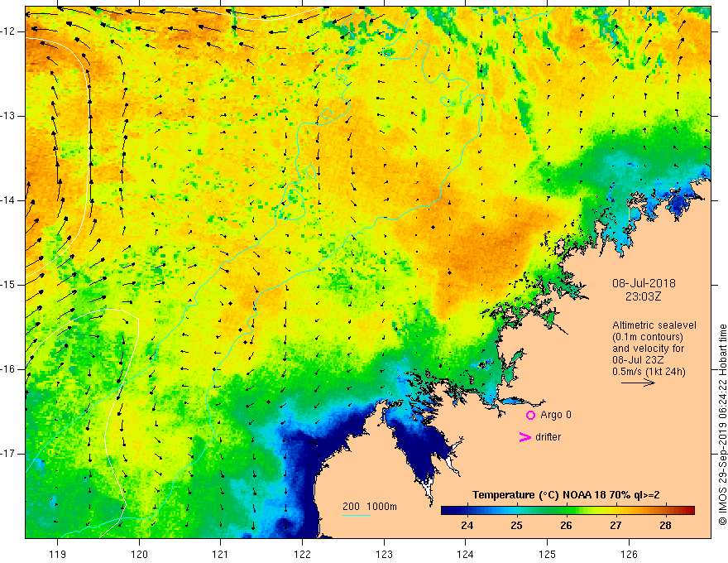Screen dimensions: 728x563
Task: Click the longitude axis label 124
Action: [x=466, y=554]
